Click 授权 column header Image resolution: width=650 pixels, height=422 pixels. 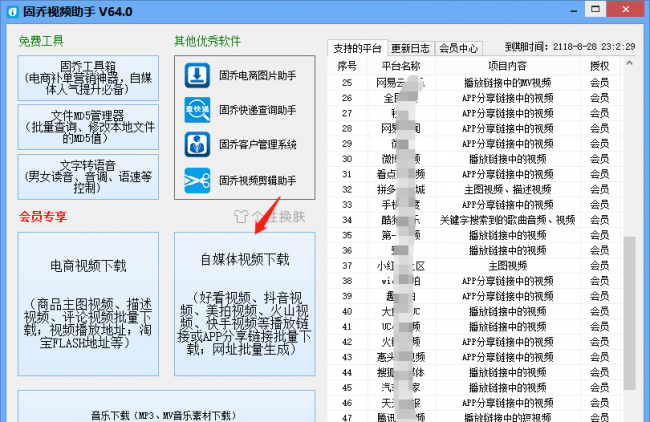click(x=600, y=66)
